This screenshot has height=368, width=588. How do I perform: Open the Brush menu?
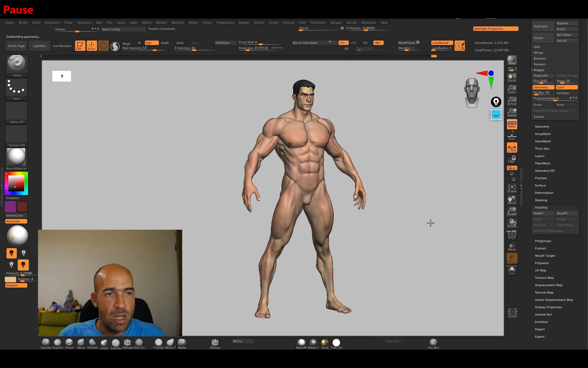[23, 22]
